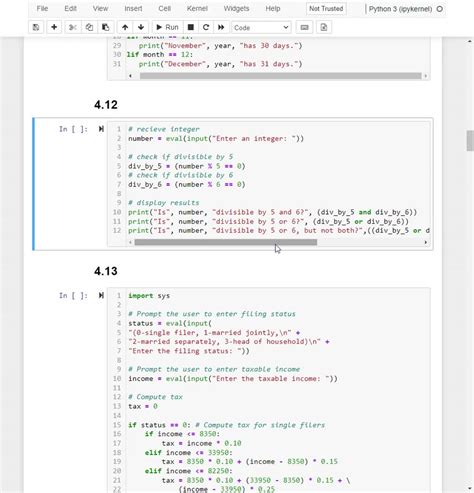Open the command palette keyboard icon

[x=304, y=27]
